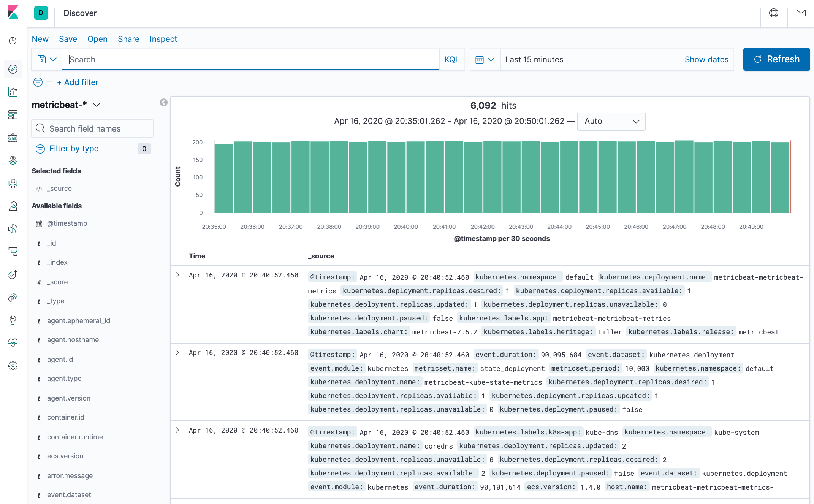Click the Time column header
Viewport: 814px width, 504px height.
point(197,256)
